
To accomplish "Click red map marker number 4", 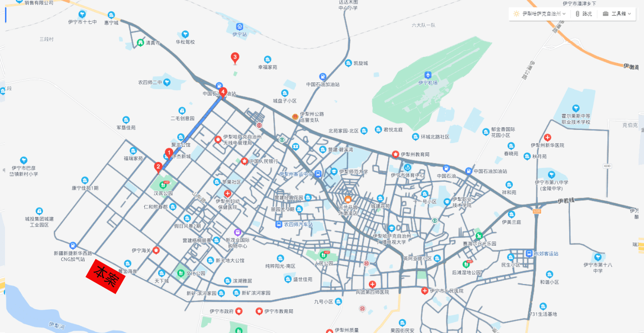I will point(223,93).
